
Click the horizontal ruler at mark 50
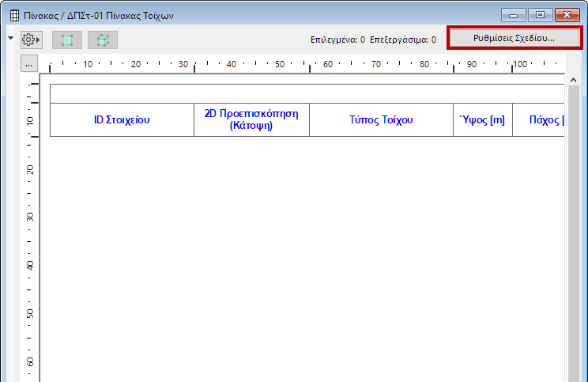[x=280, y=64]
